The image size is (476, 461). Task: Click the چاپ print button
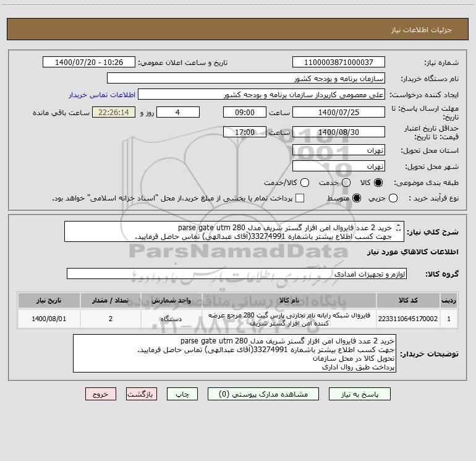[182, 394]
